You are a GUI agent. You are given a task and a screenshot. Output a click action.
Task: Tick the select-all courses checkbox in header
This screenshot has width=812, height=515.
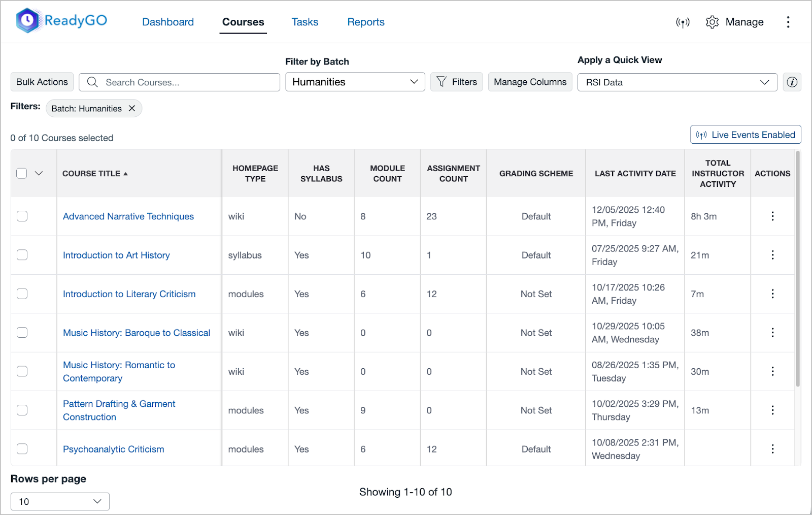pos(22,174)
